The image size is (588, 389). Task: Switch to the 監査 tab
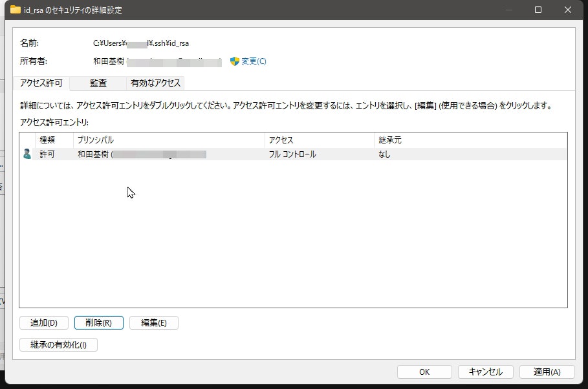(98, 83)
